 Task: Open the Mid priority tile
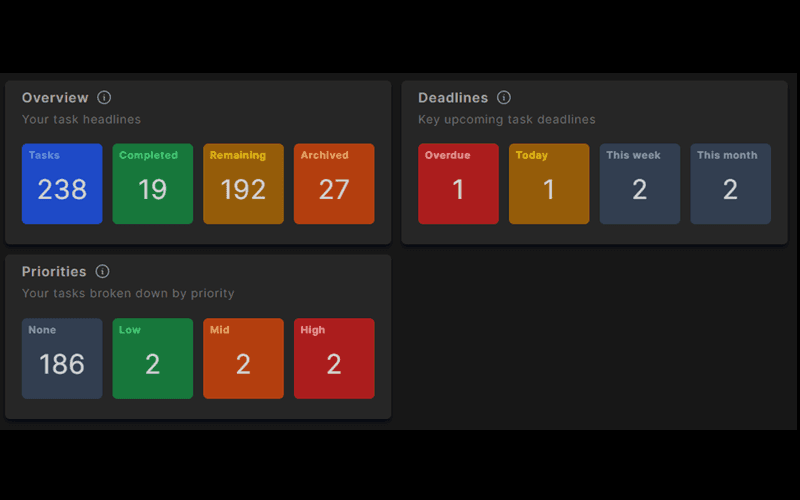pos(243,359)
